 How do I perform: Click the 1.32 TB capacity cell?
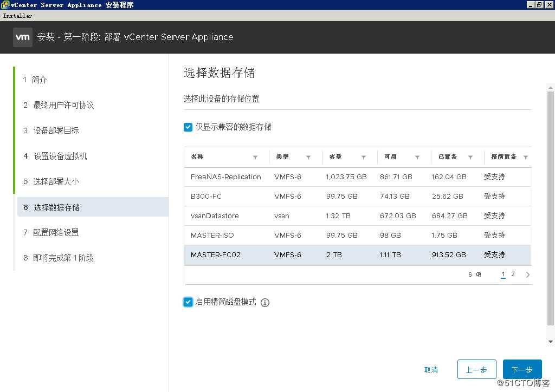tap(338, 215)
